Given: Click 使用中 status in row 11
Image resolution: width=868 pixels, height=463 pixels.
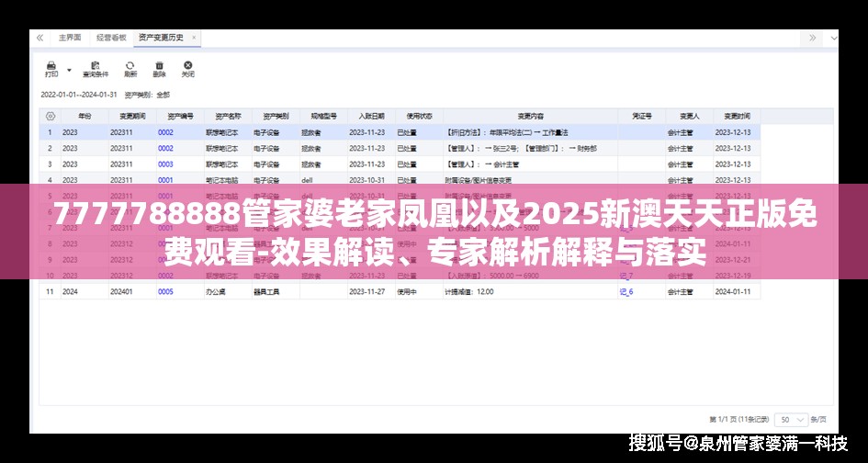Looking at the screenshot, I should pyautogui.click(x=406, y=291).
